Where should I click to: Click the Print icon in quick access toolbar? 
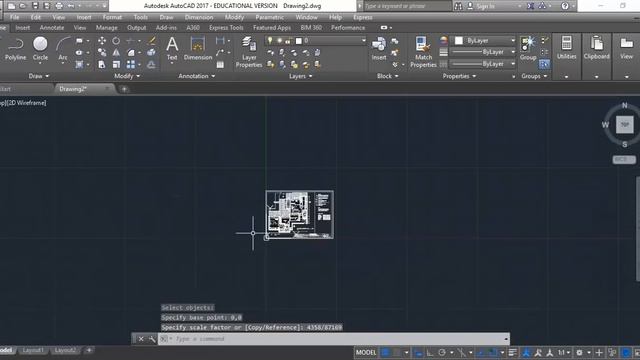(59, 6)
